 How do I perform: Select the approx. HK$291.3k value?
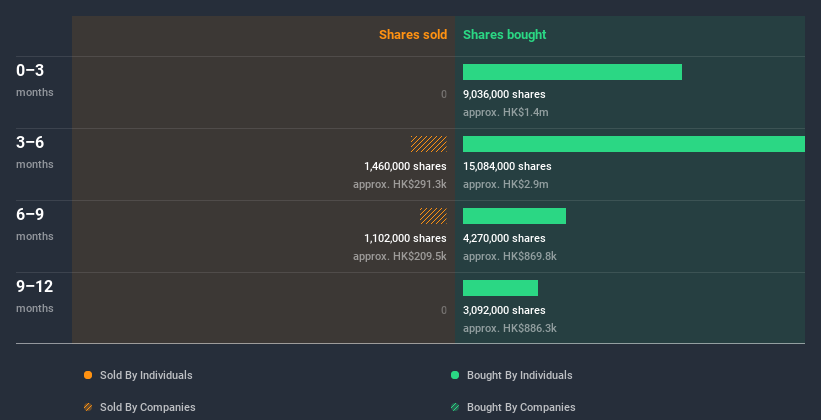pos(400,184)
